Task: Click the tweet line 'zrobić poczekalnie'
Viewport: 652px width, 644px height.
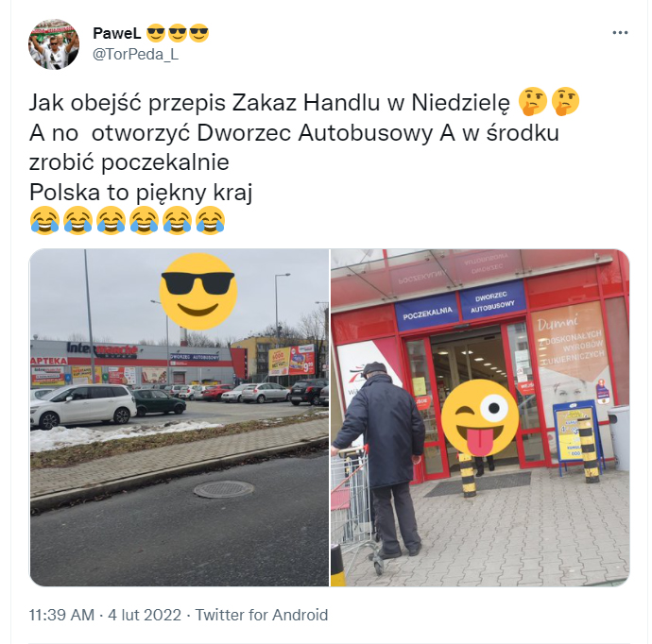Action: click(129, 162)
